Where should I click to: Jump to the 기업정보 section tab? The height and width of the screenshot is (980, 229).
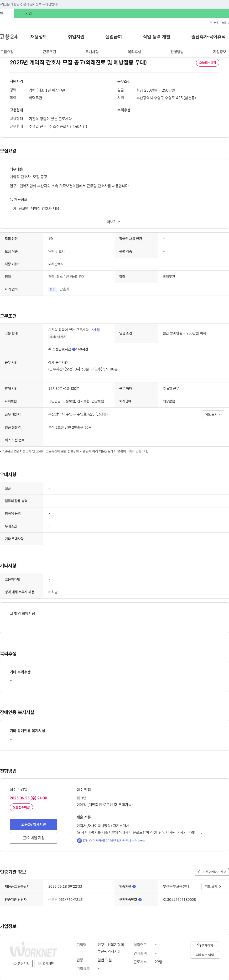pyautogui.click(x=219, y=52)
